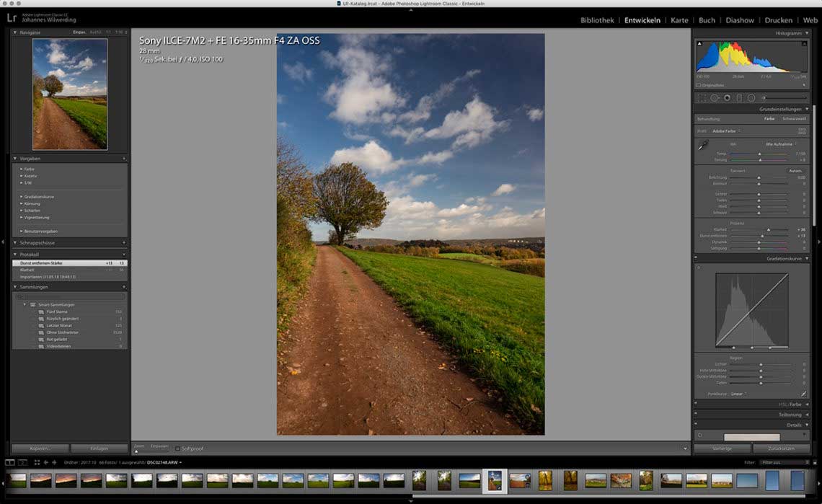Viewport: 822px width, 504px height.
Task: Pick the white balance eyedropper tool
Action: click(703, 145)
